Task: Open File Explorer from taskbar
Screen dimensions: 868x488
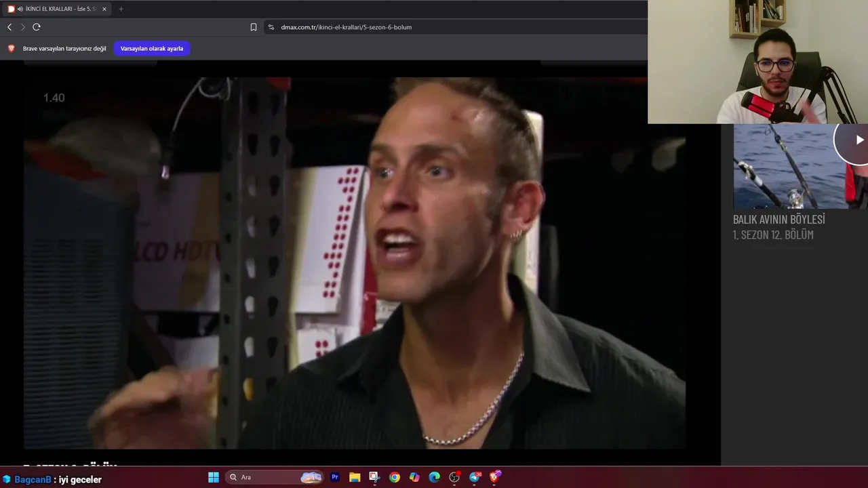Action: tap(355, 477)
